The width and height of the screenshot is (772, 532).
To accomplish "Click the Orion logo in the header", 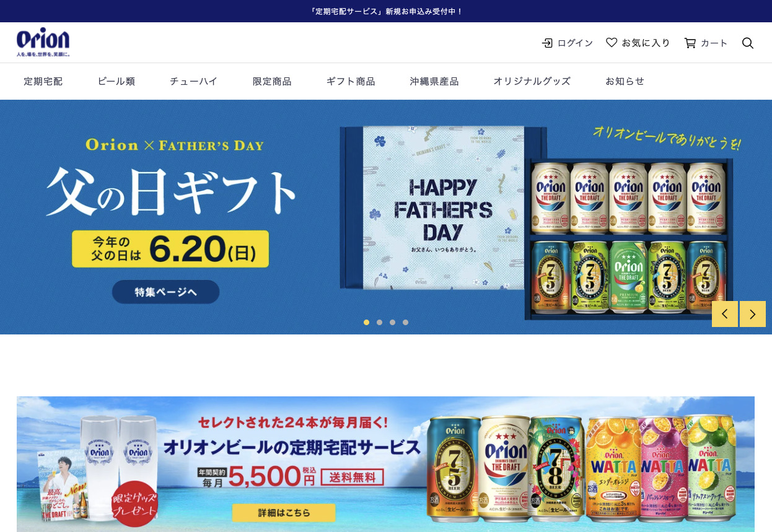I will pos(43,42).
